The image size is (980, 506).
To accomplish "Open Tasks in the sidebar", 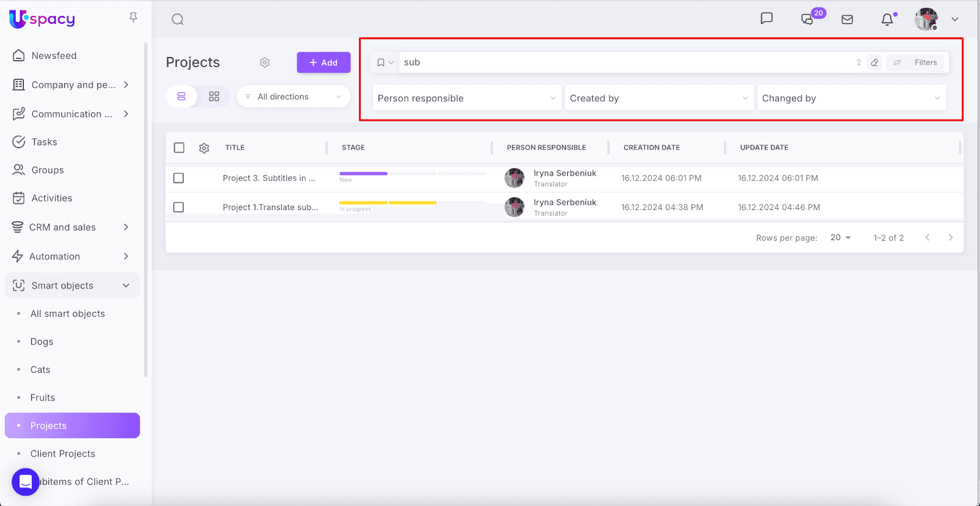I will (44, 142).
